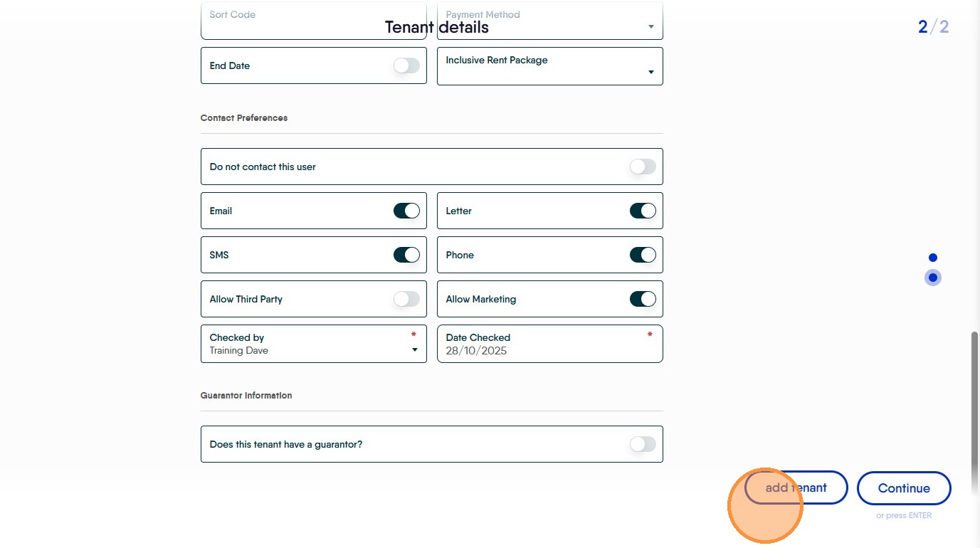Enable Do not contact this user
Image resolution: width=980 pixels, height=548 pixels.
tap(642, 167)
